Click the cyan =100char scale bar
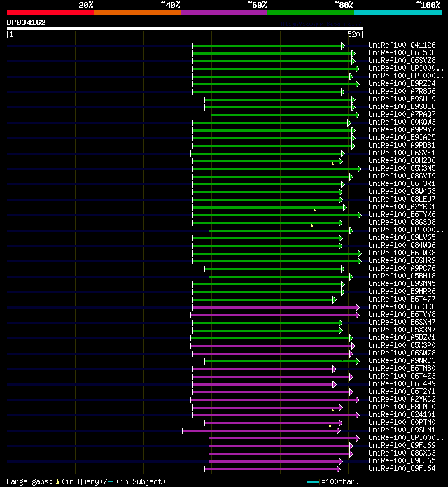Screen dimensions: 448x487 313,482
